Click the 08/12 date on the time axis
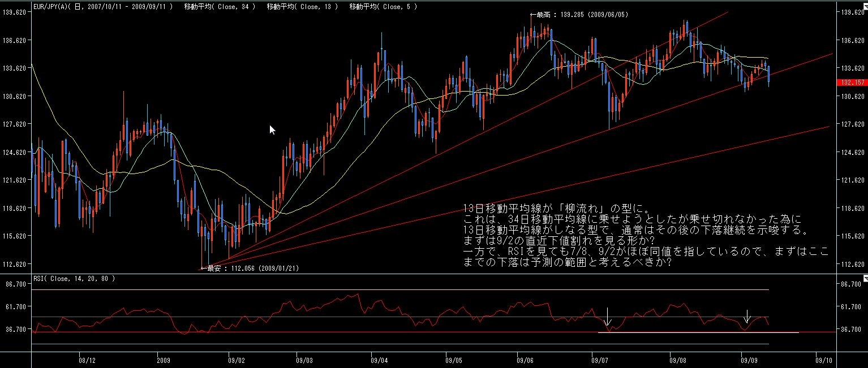 click(87, 360)
